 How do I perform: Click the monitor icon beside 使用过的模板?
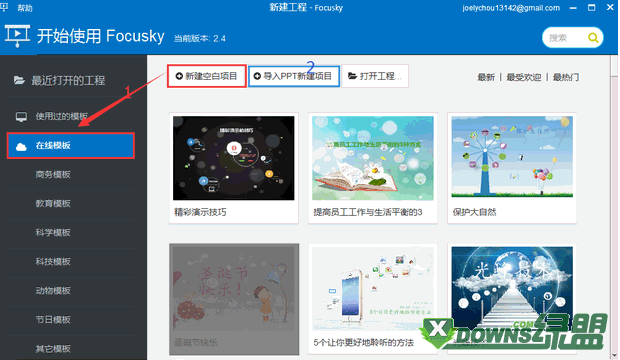coord(21,117)
